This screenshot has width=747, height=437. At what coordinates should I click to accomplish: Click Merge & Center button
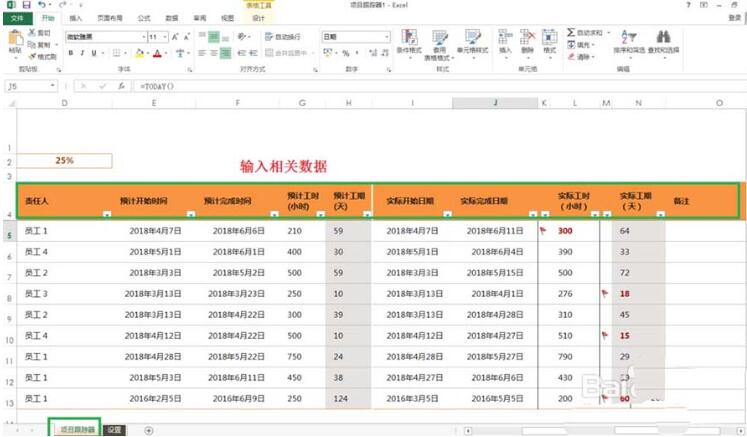pyautogui.click(x=286, y=53)
